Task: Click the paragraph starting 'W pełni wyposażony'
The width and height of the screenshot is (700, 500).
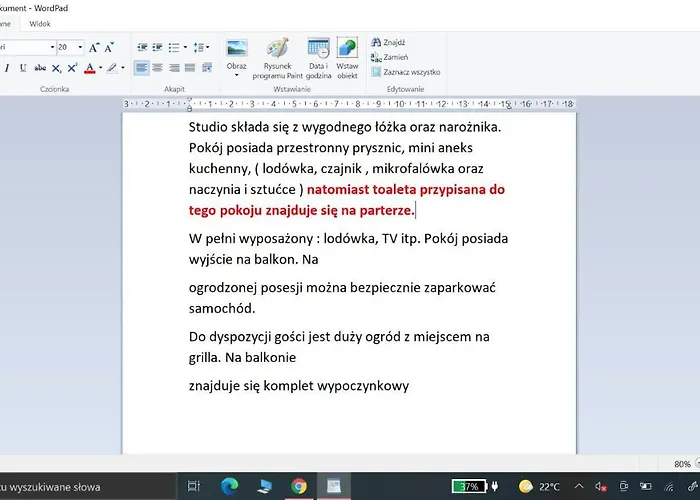Action: pyautogui.click(x=348, y=249)
